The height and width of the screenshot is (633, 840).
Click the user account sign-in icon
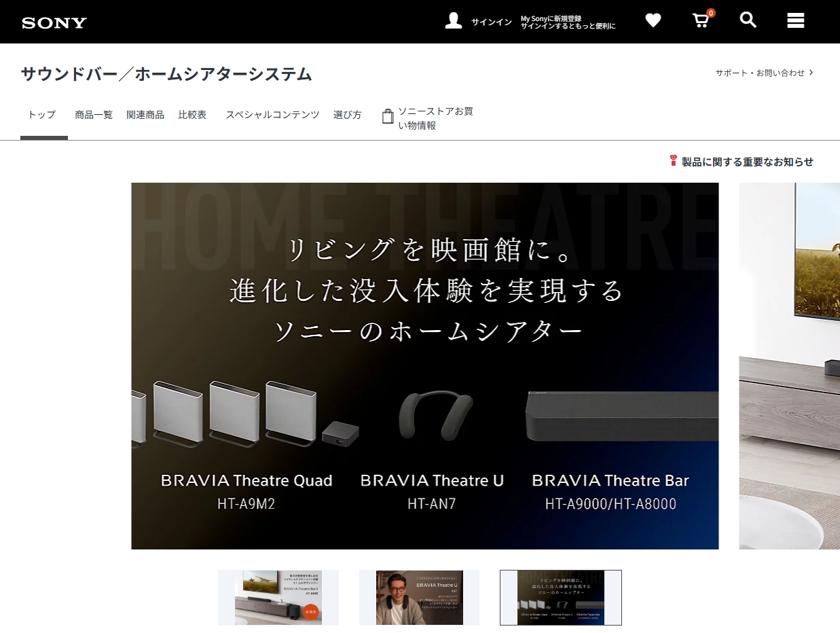coord(454,21)
